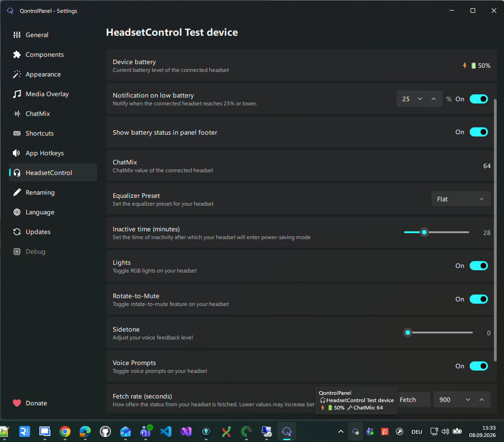Image resolution: width=504 pixels, height=442 pixels.
Task: Open Visual Studio Code from the taskbar
Action: [166, 431]
